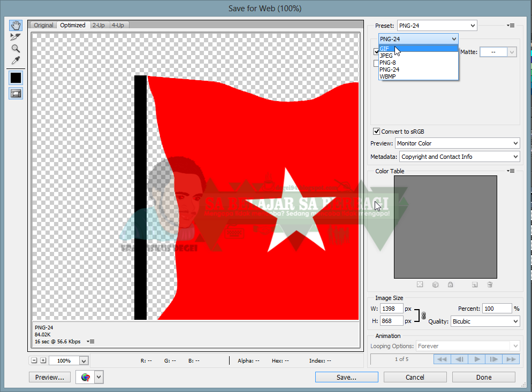This screenshot has height=392, width=532.
Task: Choose PNG-8 from the format list
Action: pos(419,63)
